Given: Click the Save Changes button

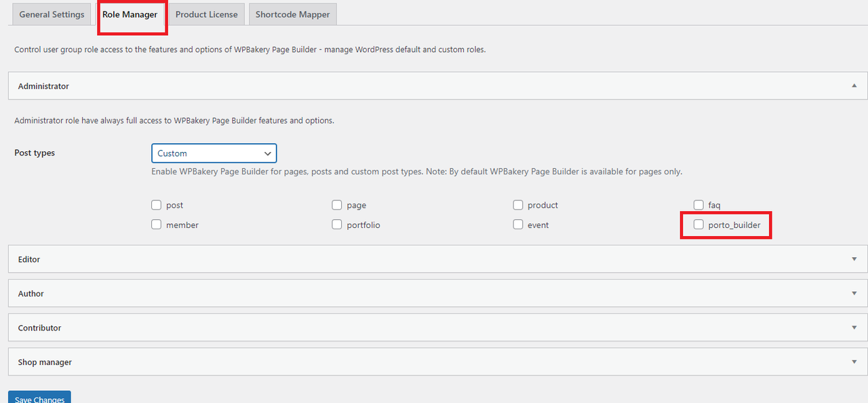Looking at the screenshot, I should tap(39, 398).
